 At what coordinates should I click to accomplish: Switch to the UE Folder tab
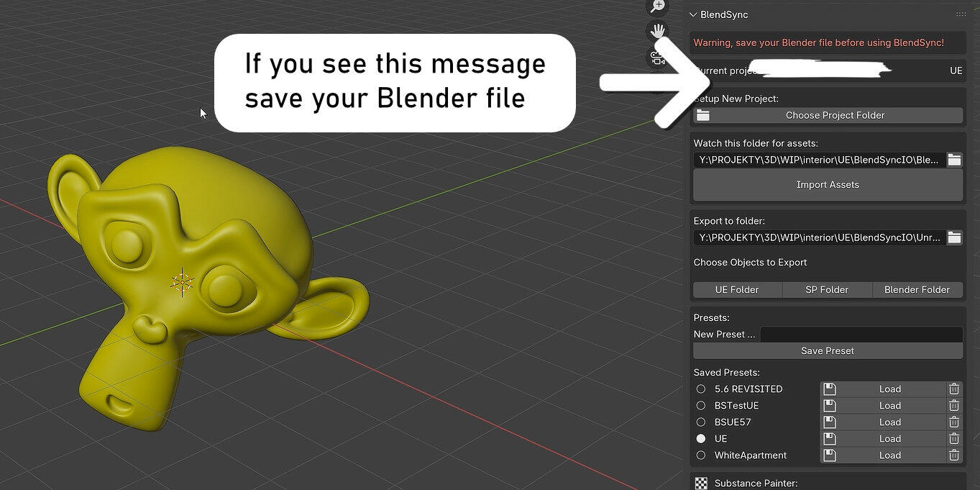737,290
